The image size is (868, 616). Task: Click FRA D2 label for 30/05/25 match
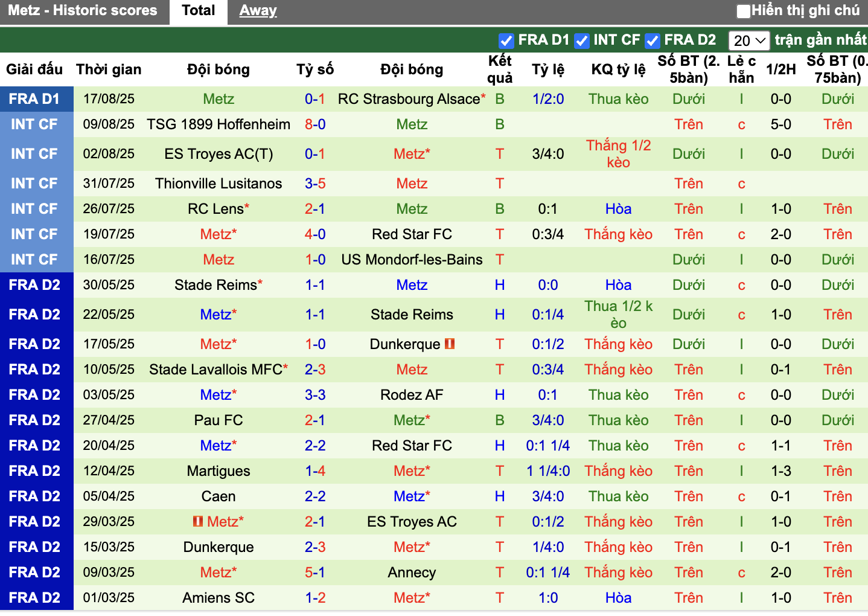(x=34, y=285)
